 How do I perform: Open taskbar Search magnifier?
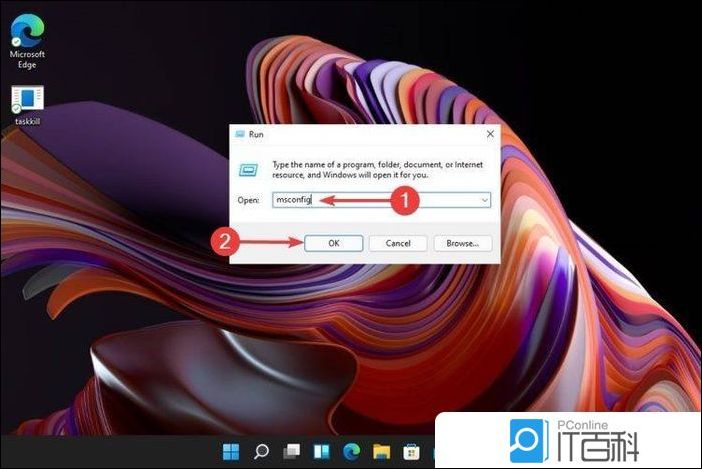tap(261, 452)
